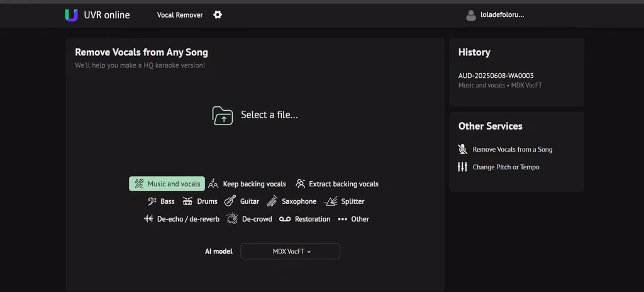
Task: Click the waveform De-echo icon
Action: 148,219
